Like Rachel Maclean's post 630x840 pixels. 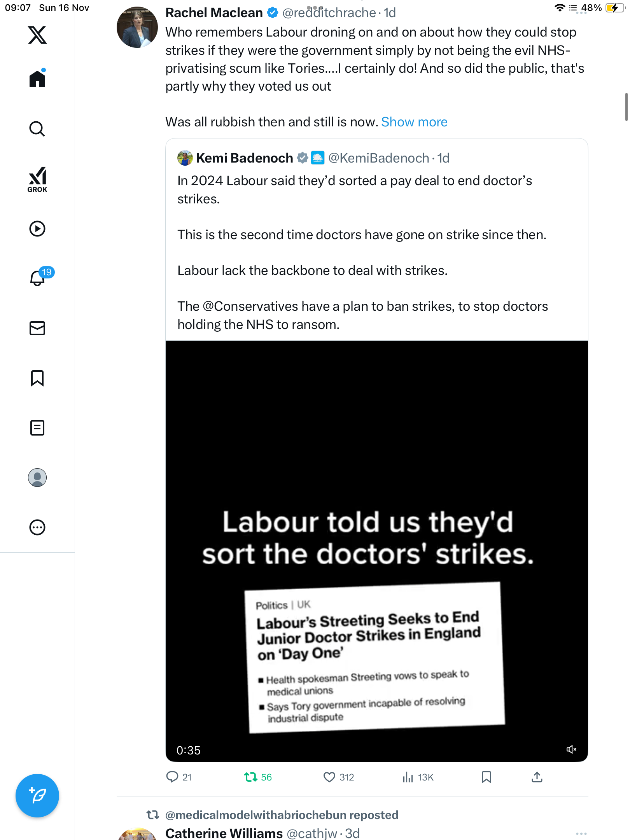point(330,777)
